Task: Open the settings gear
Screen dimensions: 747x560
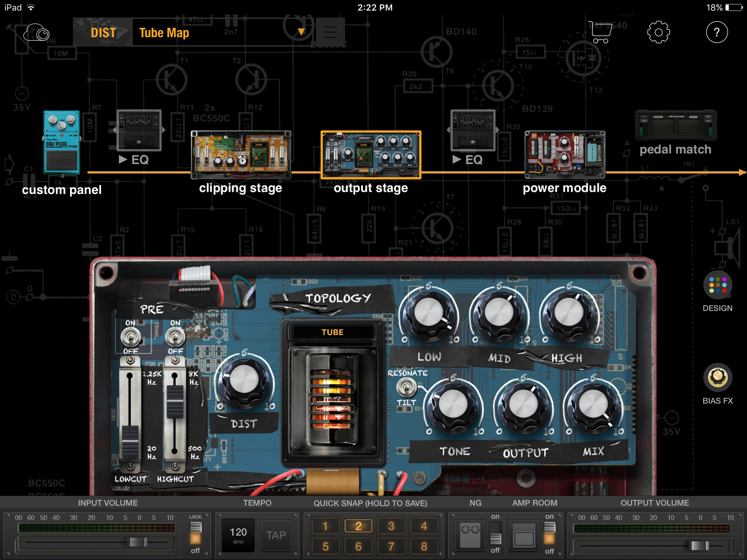Action: click(658, 32)
